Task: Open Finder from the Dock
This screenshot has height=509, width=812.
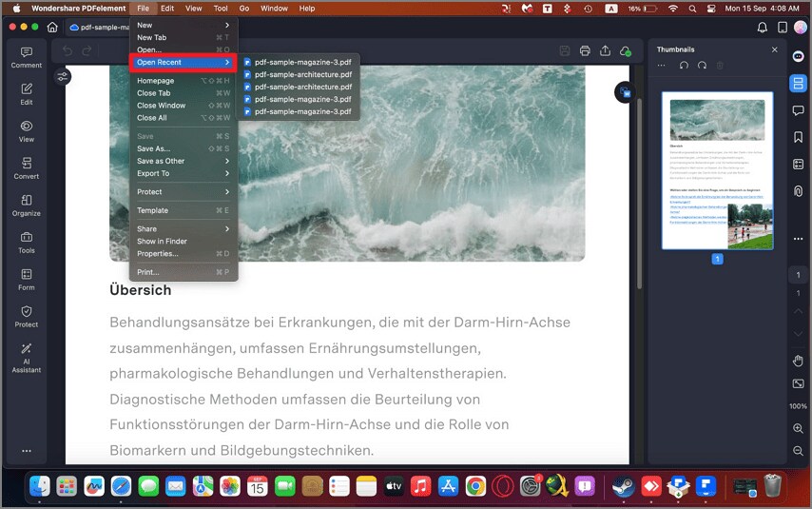Action: (x=39, y=486)
